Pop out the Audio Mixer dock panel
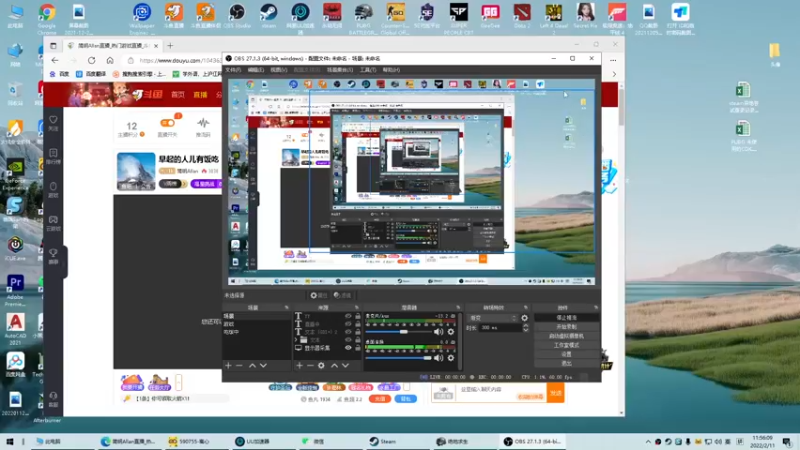Viewport: 800px width, 450px height. 458,308
